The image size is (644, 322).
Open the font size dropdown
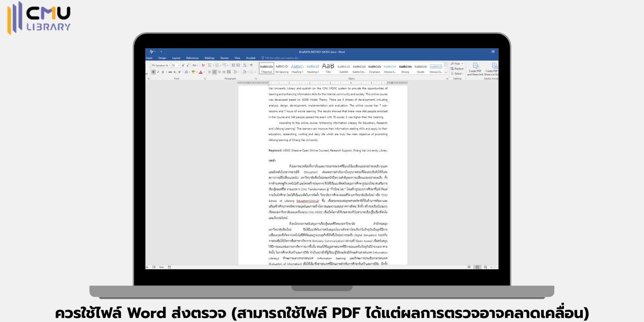(179, 65)
